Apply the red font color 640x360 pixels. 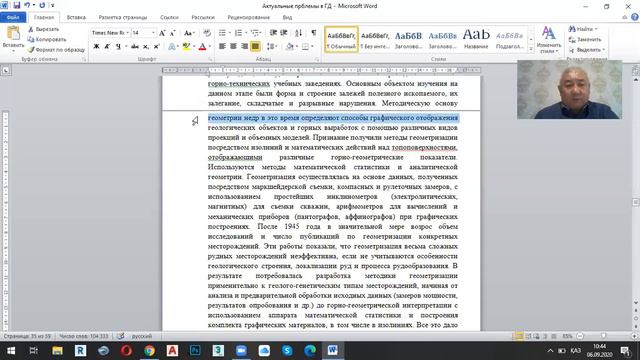202,47
